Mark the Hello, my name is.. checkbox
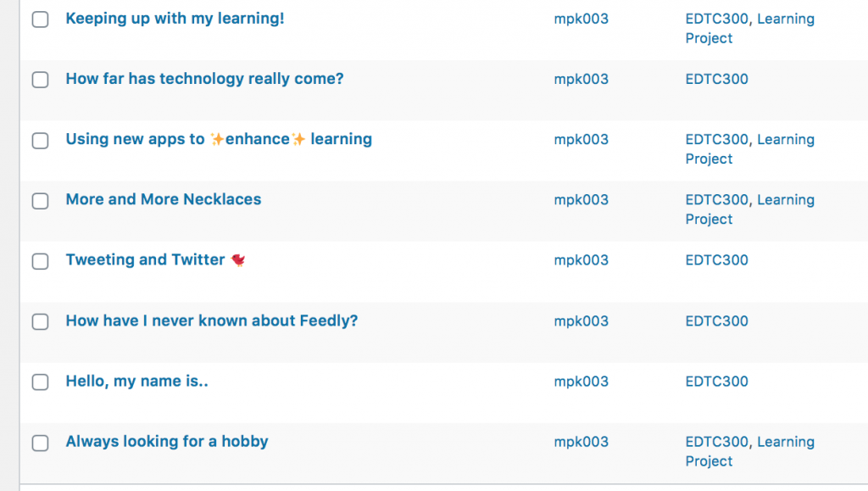This screenshot has width=868, height=491. pyautogui.click(x=40, y=382)
